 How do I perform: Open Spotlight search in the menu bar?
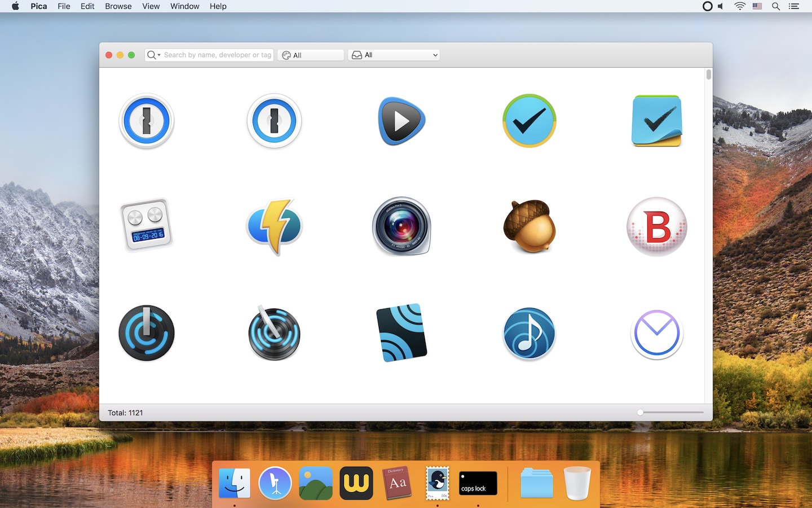[776, 6]
